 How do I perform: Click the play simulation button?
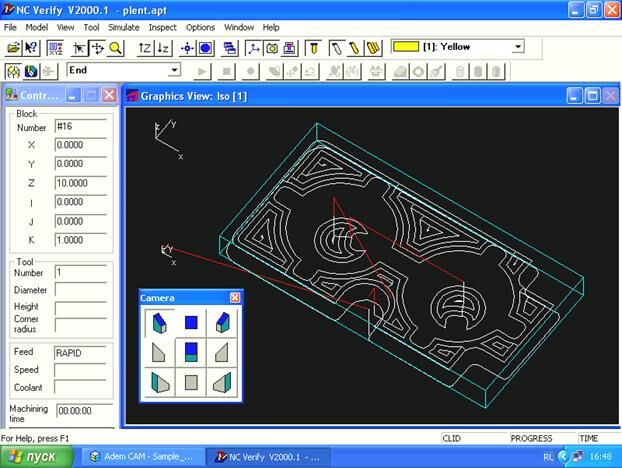(202, 72)
